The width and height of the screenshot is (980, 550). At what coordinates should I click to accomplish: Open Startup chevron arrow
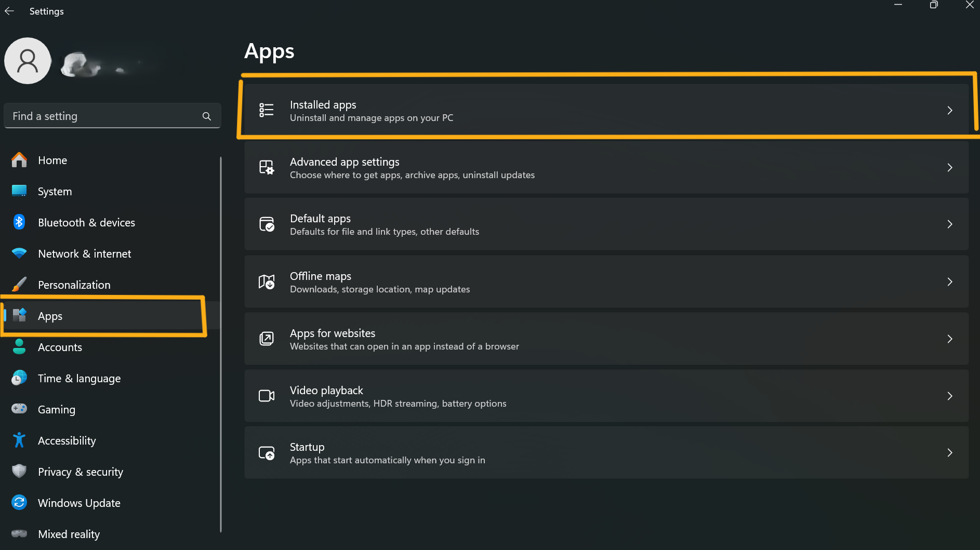pyautogui.click(x=949, y=452)
